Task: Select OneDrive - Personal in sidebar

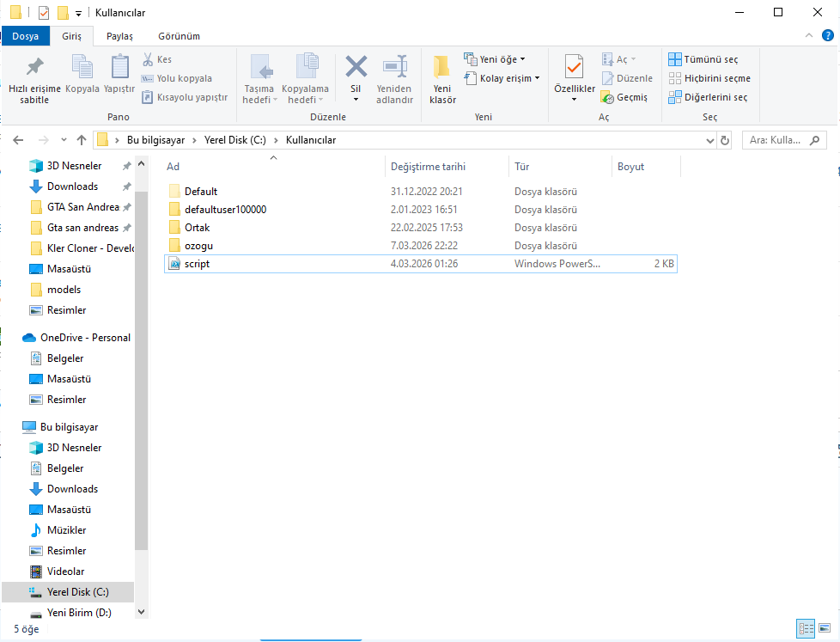Action: tap(85, 338)
